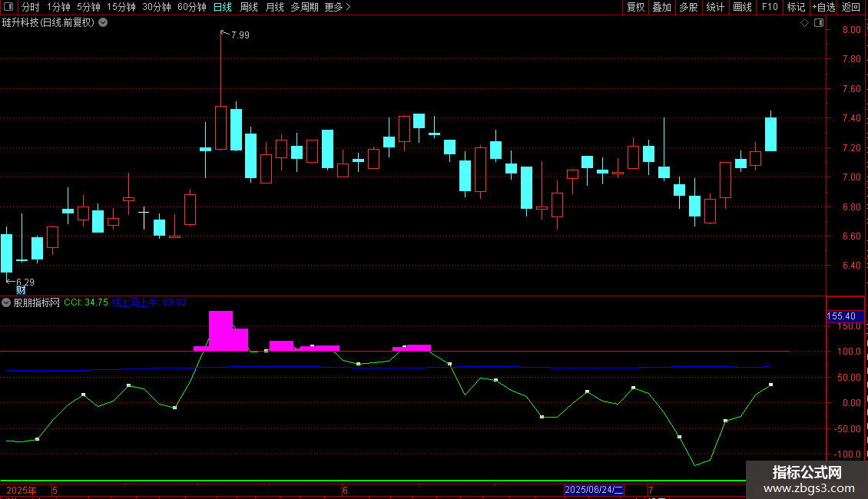Viewport: 868px width, 499px height.
Task: Click the 8.00 price axis label
Action: (851, 30)
